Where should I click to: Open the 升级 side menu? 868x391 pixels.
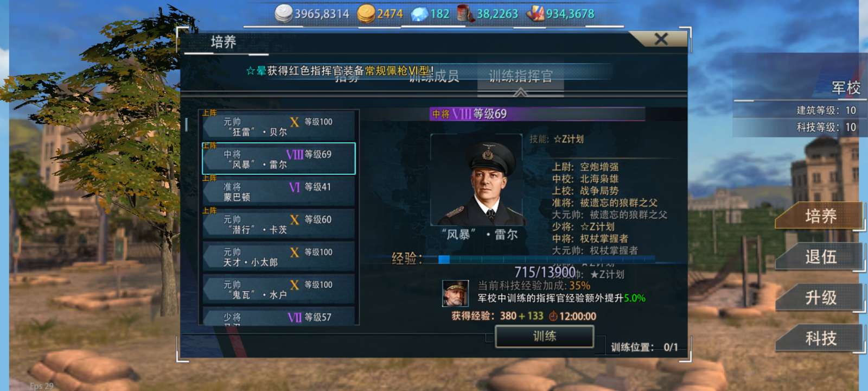(x=820, y=298)
